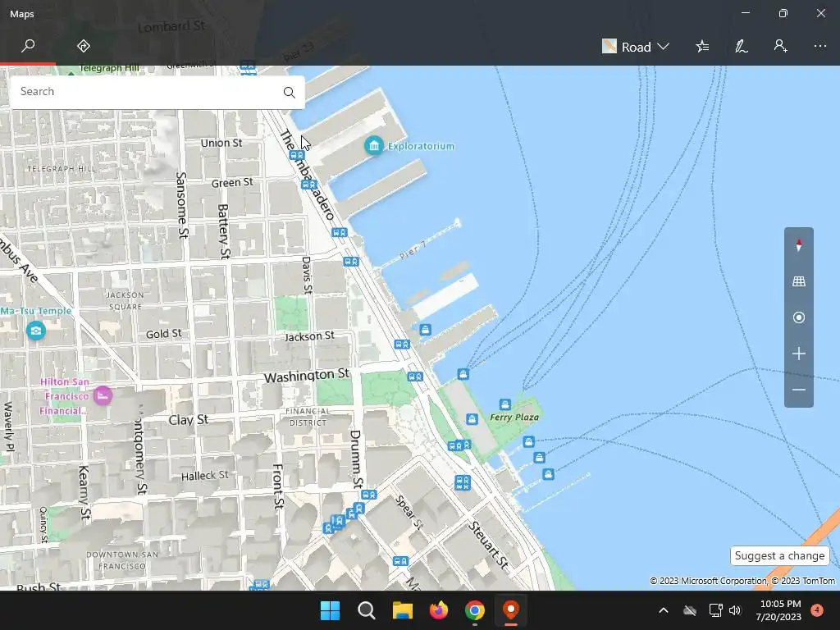840x630 pixels.
Task: Open File Explorer from the taskbar
Action: tap(402, 610)
